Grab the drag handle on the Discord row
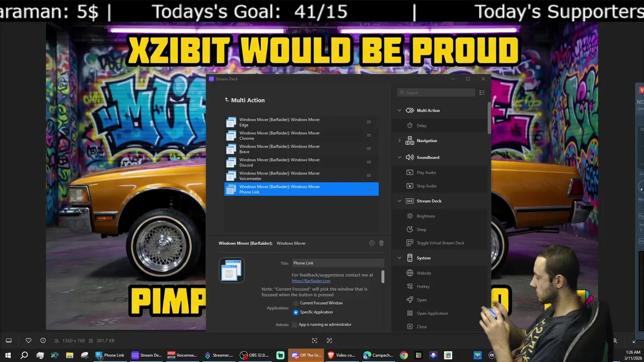644x362 pixels. point(369,162)
